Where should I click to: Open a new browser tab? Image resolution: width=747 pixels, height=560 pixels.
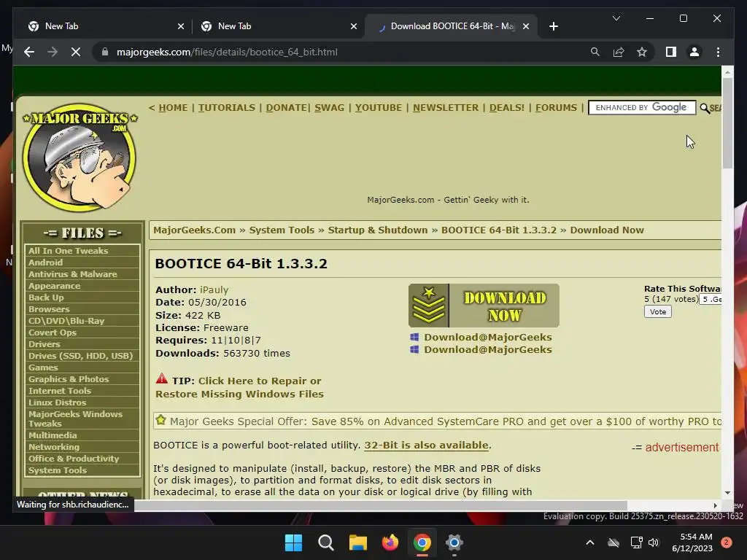coord(553,27)
